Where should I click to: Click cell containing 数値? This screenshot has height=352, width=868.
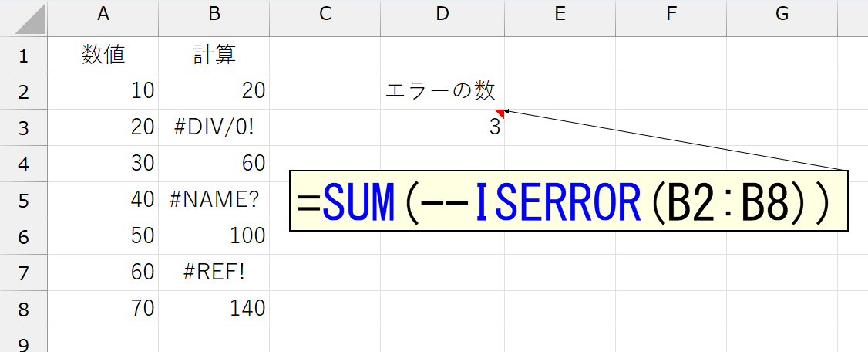(x=103, y=55)
